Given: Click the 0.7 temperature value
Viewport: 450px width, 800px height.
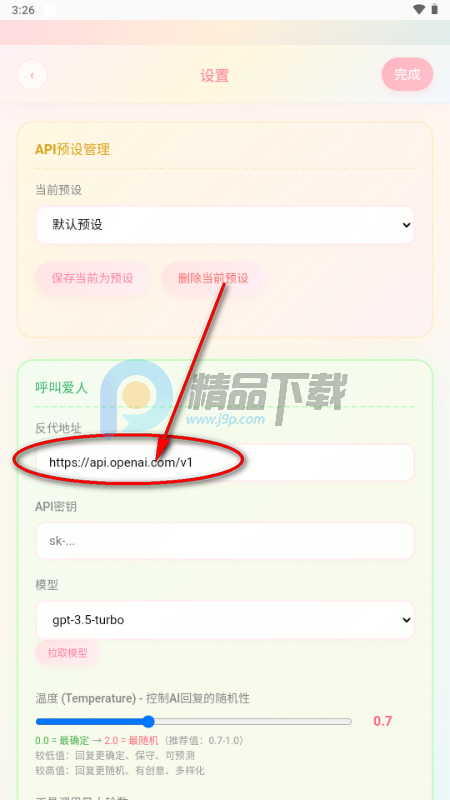Looking at the screenshot, I should coord(382,721).
